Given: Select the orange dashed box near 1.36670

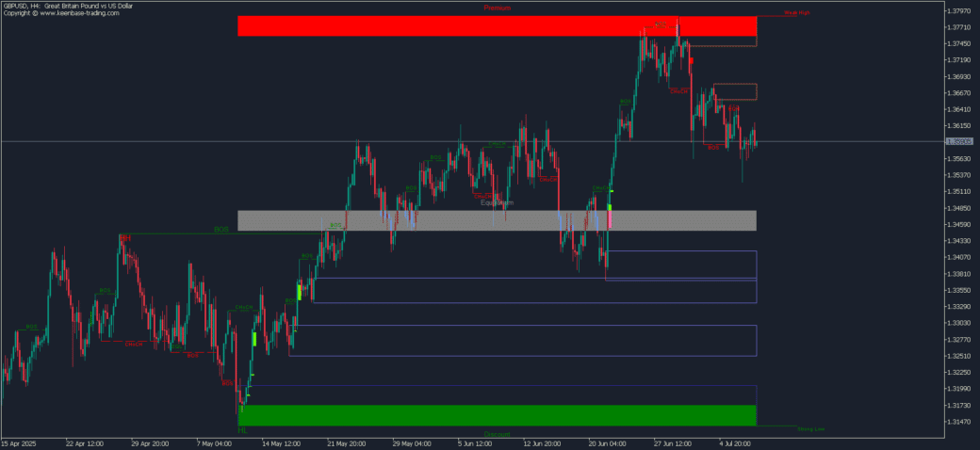Looking at the screenshot, I should coord(735,91).
